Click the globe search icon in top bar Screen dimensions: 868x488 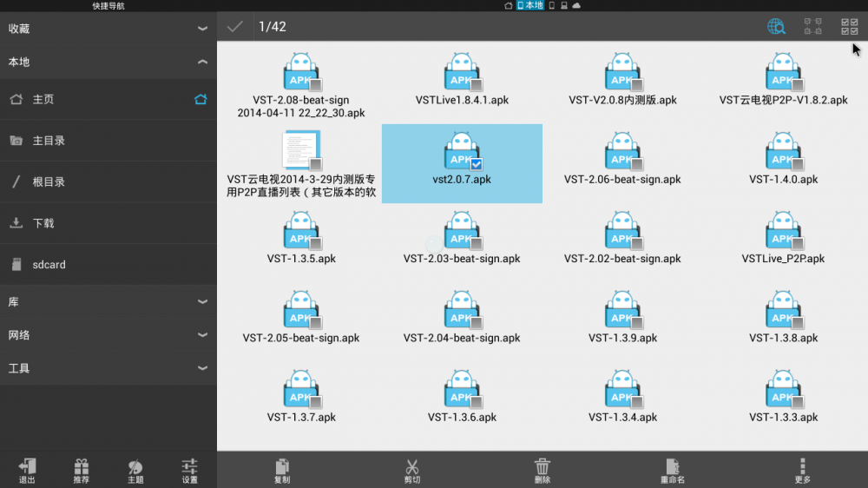tap(776, 27)
